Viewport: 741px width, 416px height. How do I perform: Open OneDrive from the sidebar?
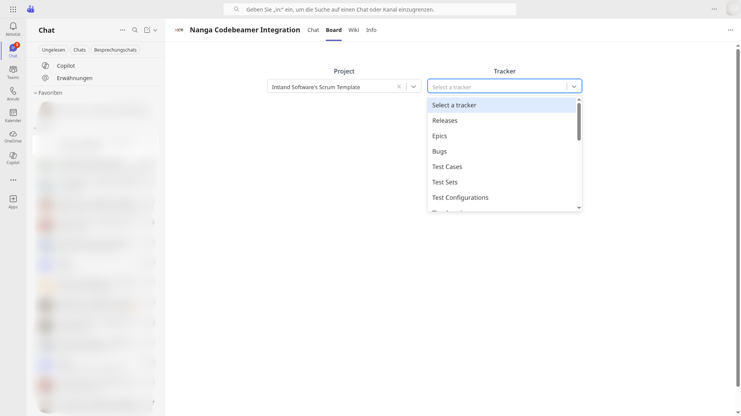[13, 136]
